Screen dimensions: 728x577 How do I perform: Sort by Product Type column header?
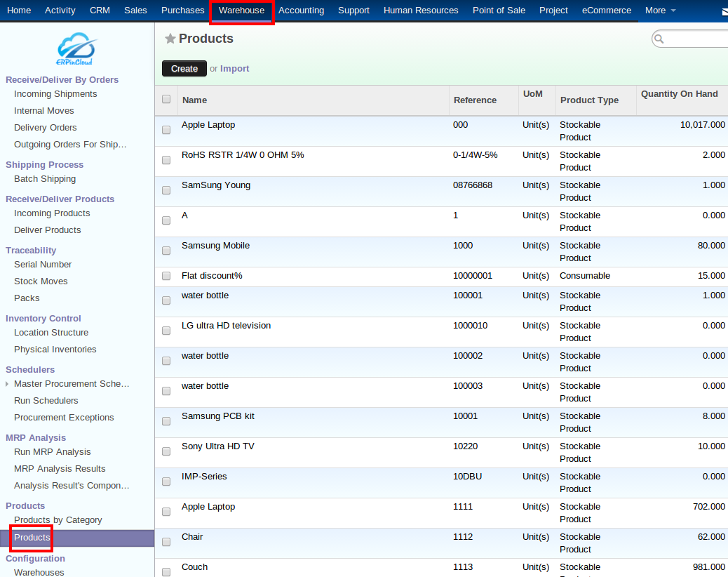pyautogui.click(x=589, y=100)
